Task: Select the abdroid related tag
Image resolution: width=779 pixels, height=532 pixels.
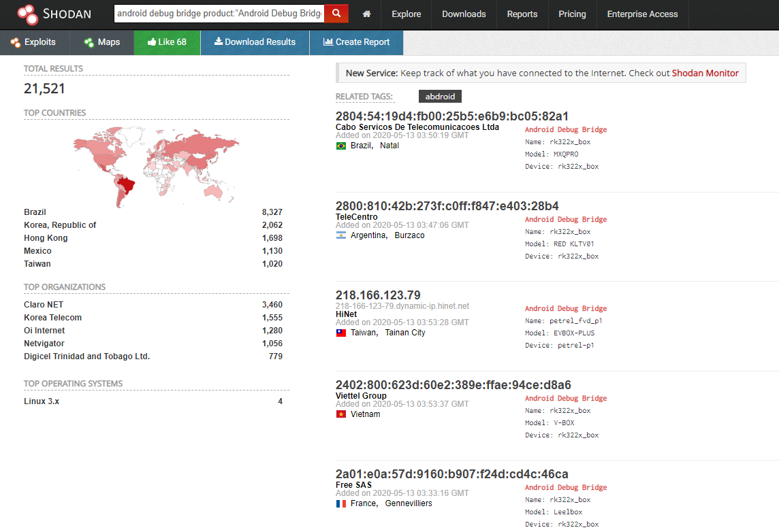Action: click(440, 97)
